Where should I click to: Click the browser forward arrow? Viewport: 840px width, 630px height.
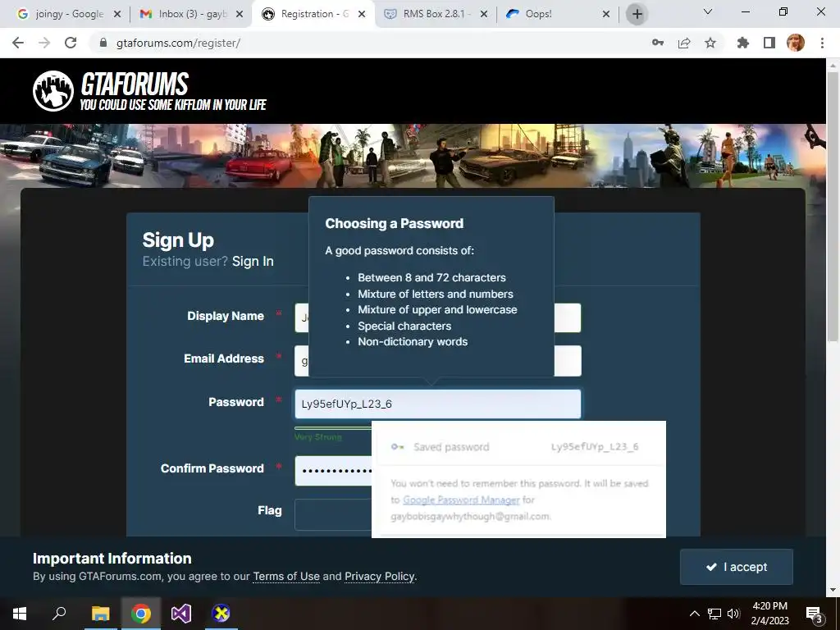tap(44, 43)
